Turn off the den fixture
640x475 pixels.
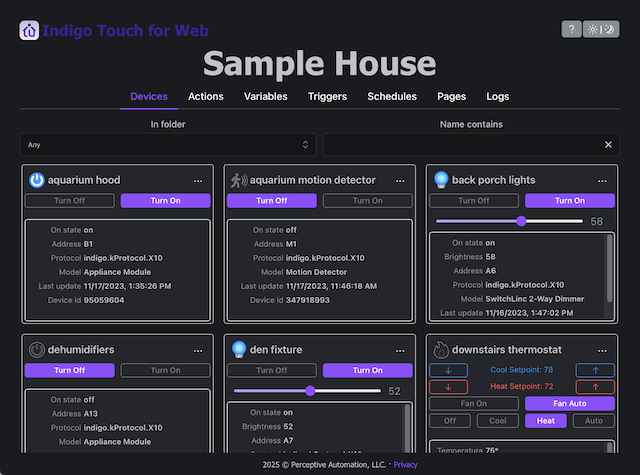(x=272, y=371)
